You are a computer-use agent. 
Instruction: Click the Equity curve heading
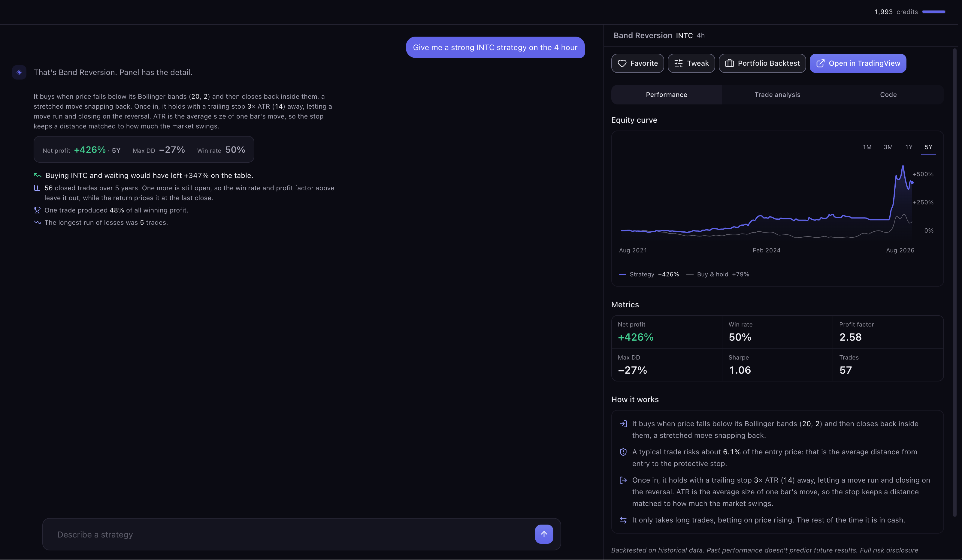point(634,120)
